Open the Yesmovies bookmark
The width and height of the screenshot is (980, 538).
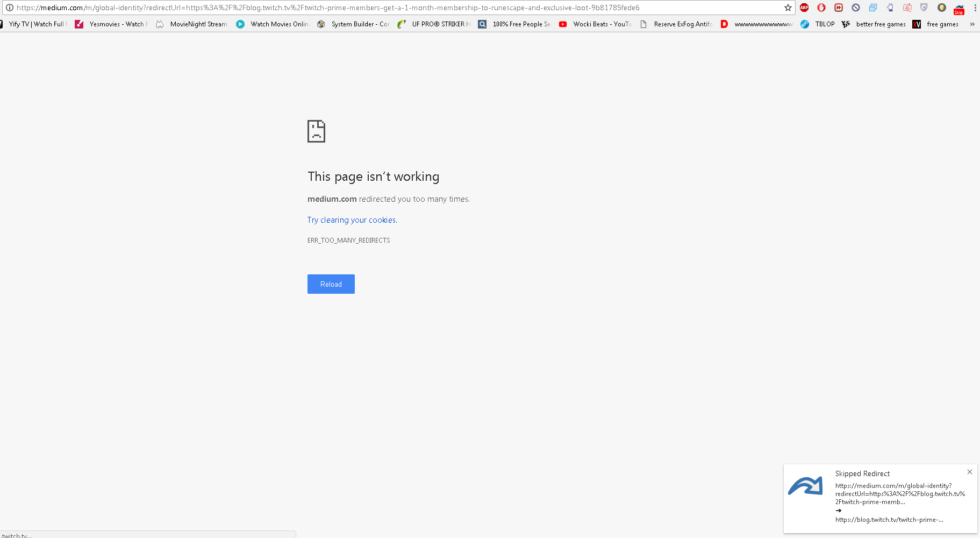point(112,24)
